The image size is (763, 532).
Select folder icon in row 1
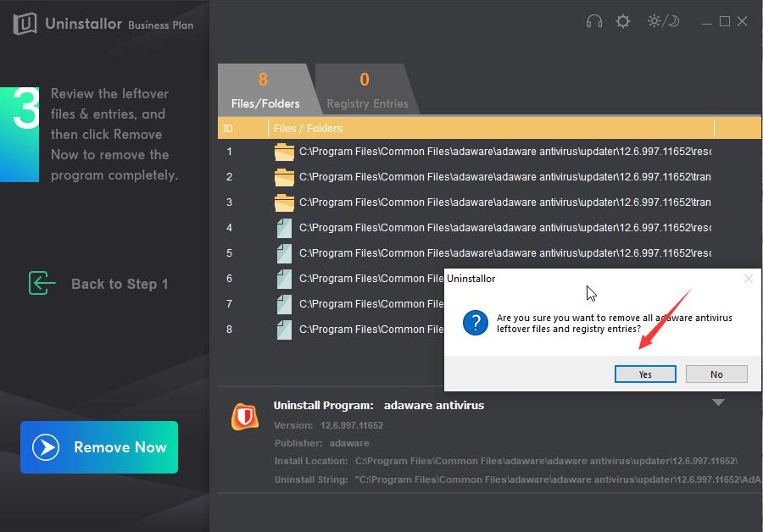284,152
